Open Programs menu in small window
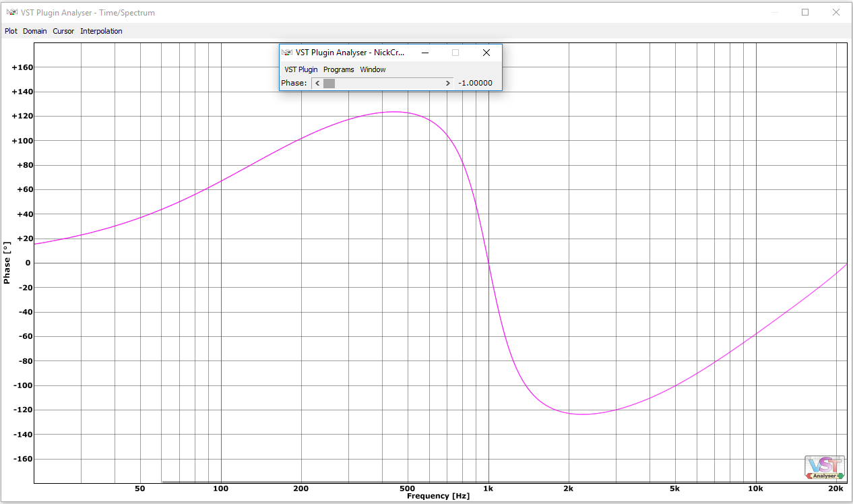 338,69
